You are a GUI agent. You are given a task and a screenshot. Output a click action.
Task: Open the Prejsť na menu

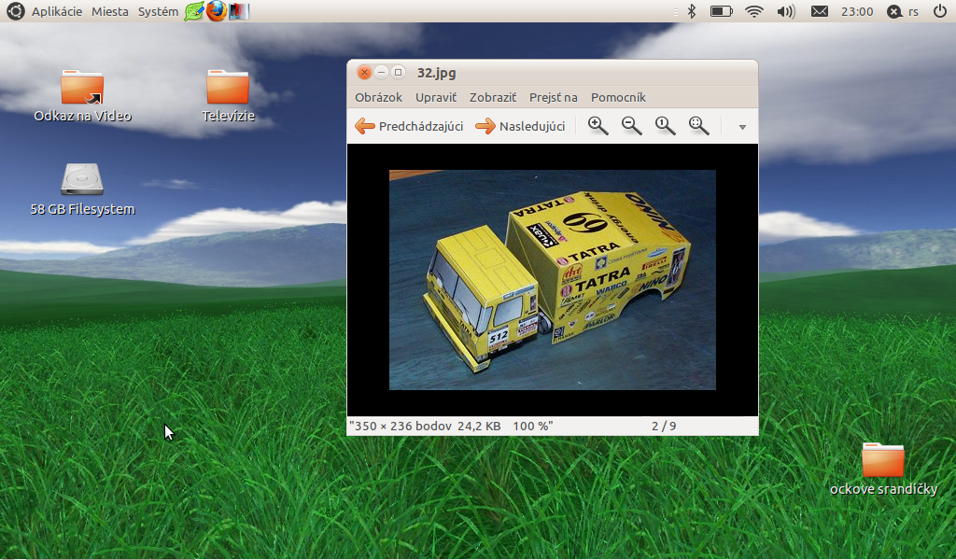[553, 97]
